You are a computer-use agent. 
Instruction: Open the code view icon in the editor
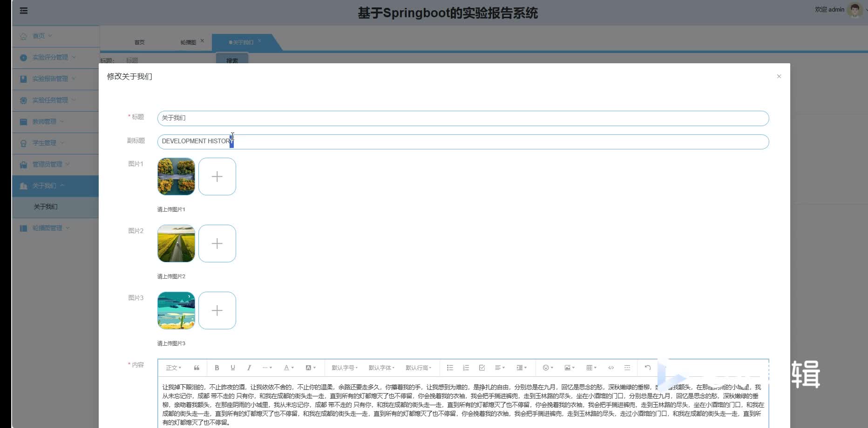coord(610,368)
